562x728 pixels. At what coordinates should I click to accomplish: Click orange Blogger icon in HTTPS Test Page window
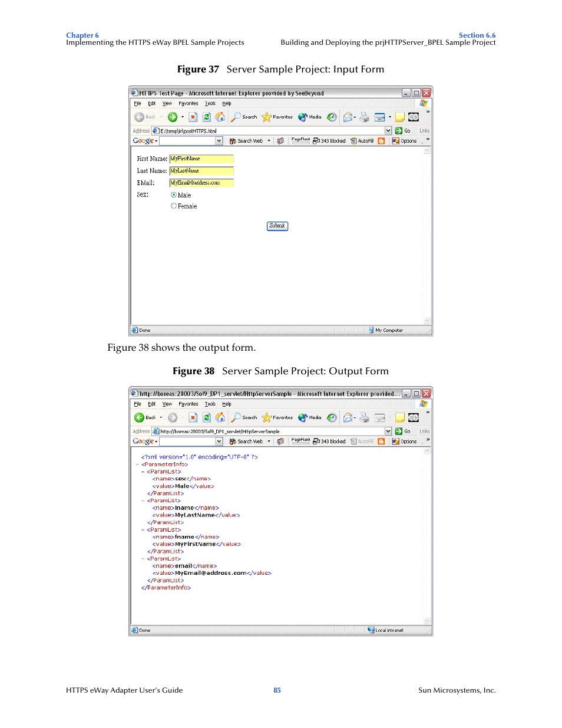(x=381, y=141)
